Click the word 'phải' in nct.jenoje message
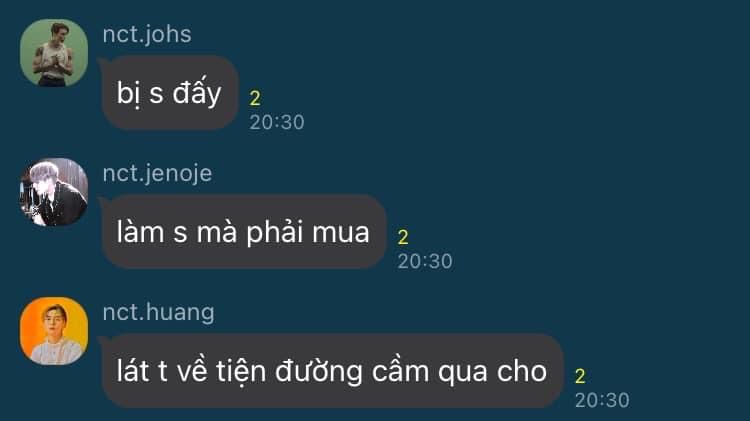 (x=275, y=233)
